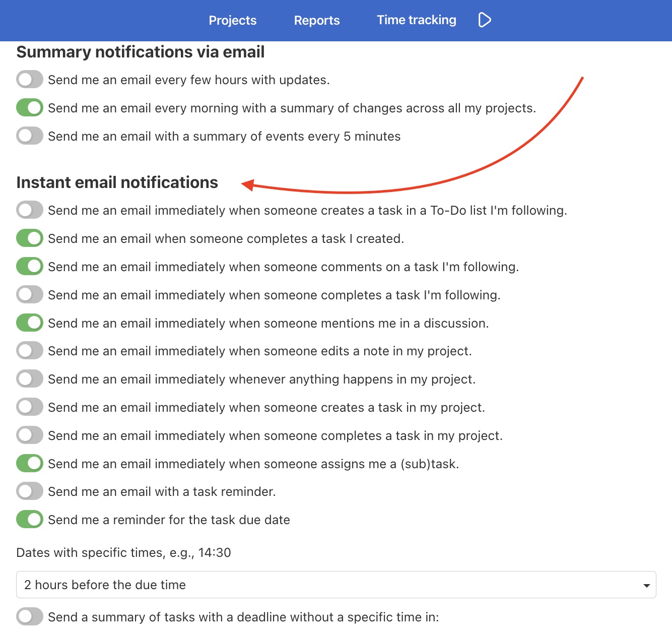This screenshot has width=672, height=633.
Task: Enable emails when followed tasks are completed
Action: (x=29, y=295)
